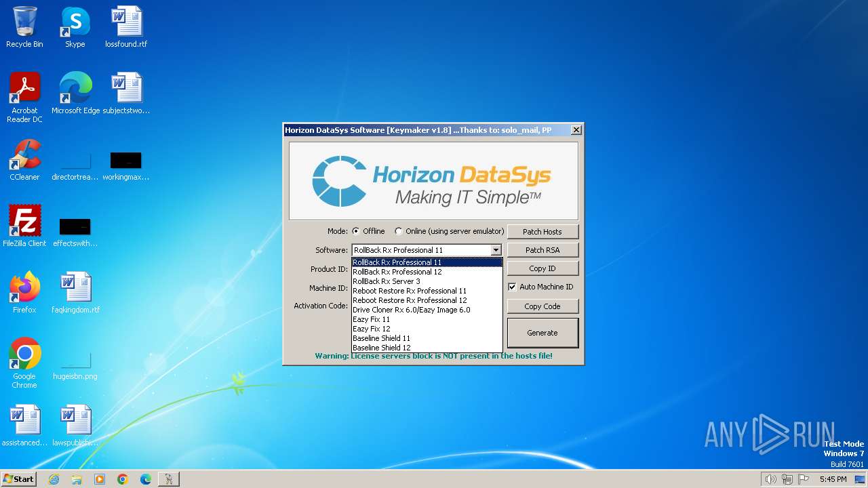The width and height of the screenshot is (868, 488).
Task: Launch Microsoft Edge desktop shortcut
Action: pyautogui.click(x=75, y=93)
